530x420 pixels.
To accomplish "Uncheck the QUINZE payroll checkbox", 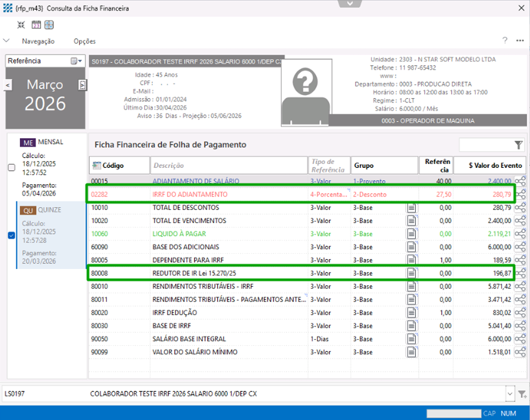I will coord(12,236).
